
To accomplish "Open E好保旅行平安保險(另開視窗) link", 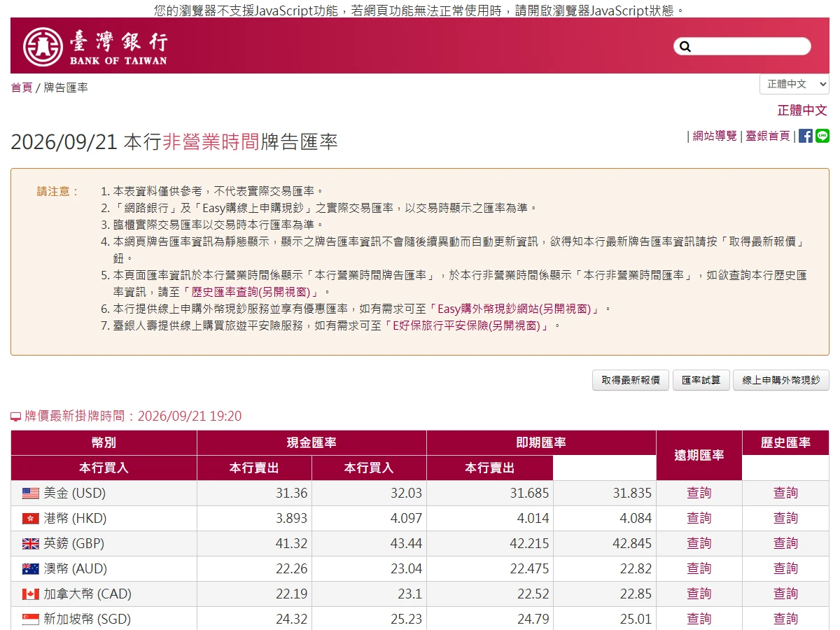I will click(x=466, y=325).
